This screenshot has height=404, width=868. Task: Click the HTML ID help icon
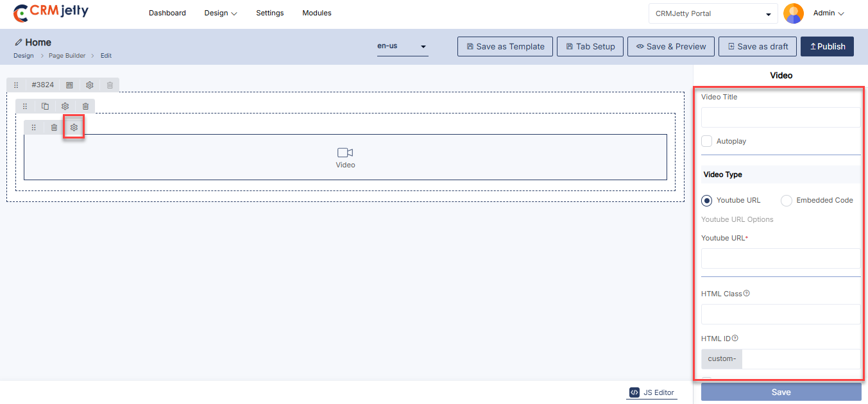coord(735,339)
